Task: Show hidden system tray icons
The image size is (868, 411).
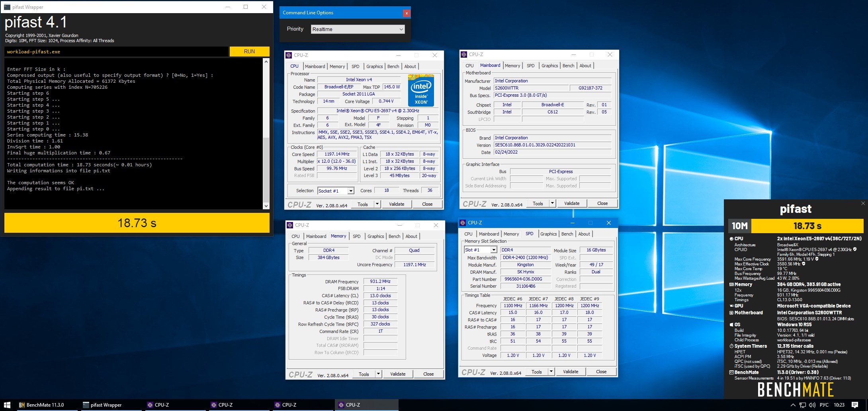Action: point(793,405)
